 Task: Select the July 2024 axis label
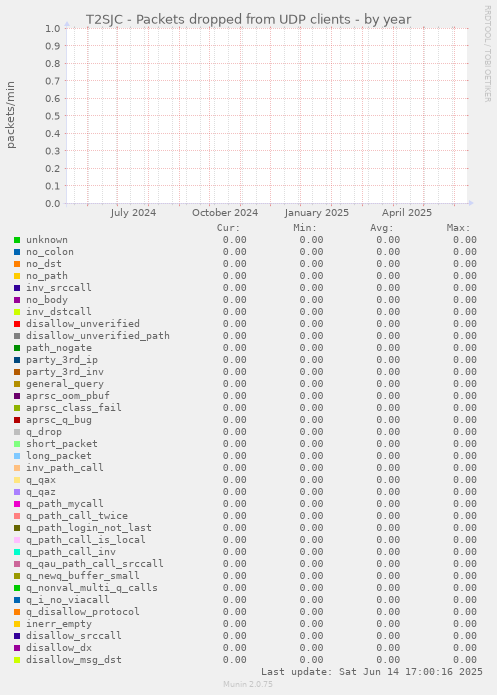pyautogui.click(x=133, y=213)
